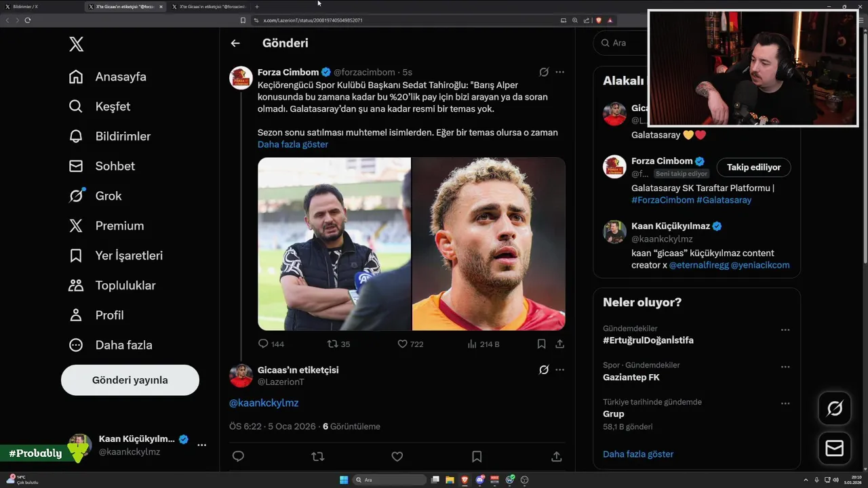The height and width of the screenshot is (488, 868).
Task: Open File Explorer in taskbar
Action: click(450, 480)
